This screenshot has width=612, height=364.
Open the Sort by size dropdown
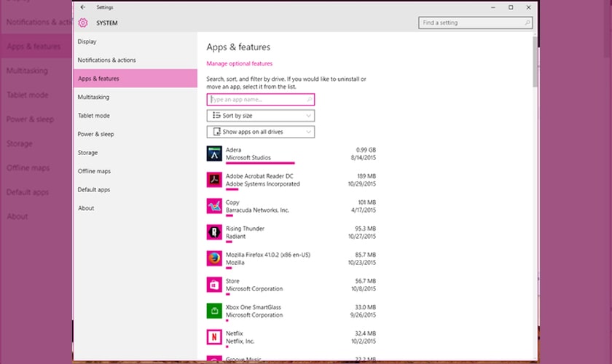click(260, 116)
